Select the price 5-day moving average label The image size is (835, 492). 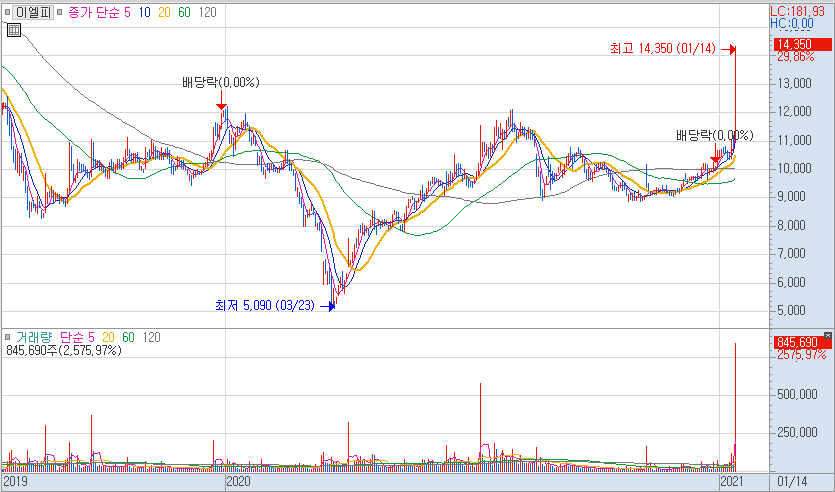[127, 12]
